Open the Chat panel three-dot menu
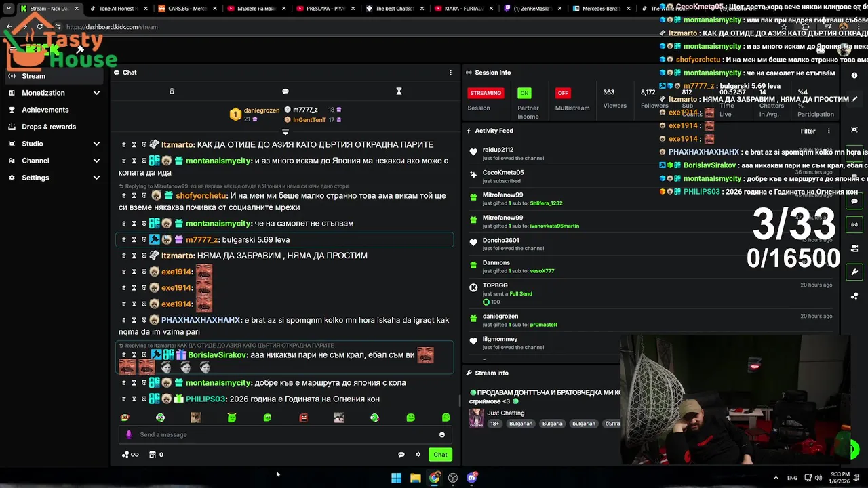Image resolution: width=868 pixels, height=488 pixels. [450, 73]
